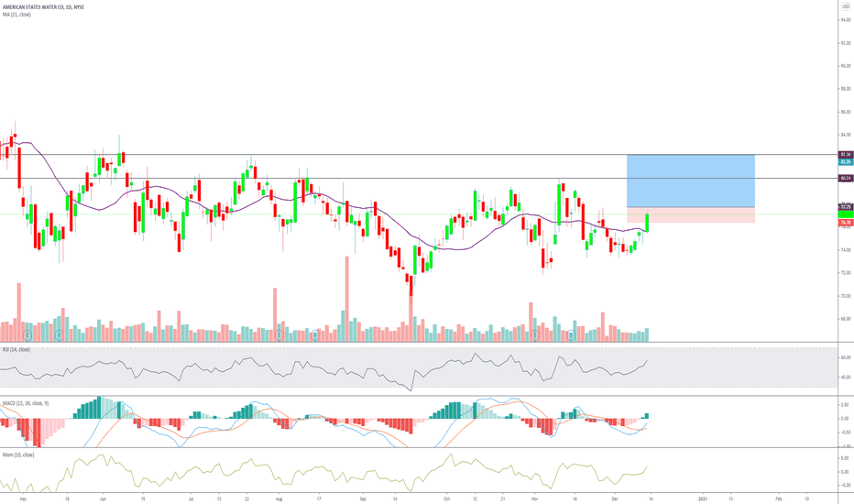Click the dividend marker near 16 November

tap(572, 335)
